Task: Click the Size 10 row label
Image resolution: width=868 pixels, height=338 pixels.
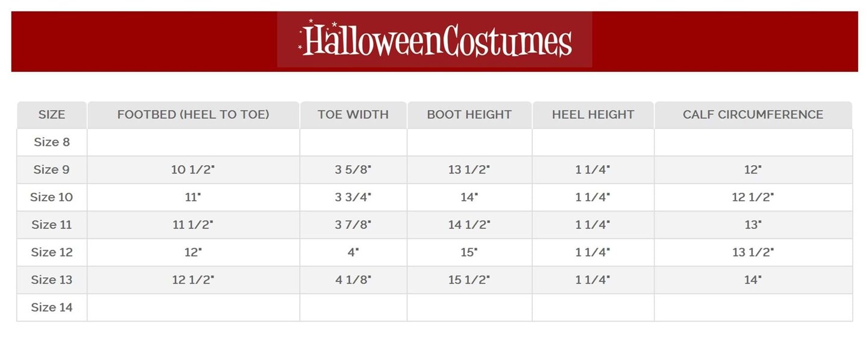Action: click(52, 197)
